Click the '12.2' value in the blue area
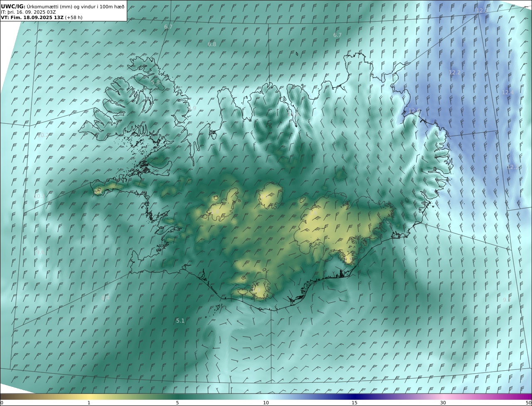 pyautogui.click(x=454, y=72)
